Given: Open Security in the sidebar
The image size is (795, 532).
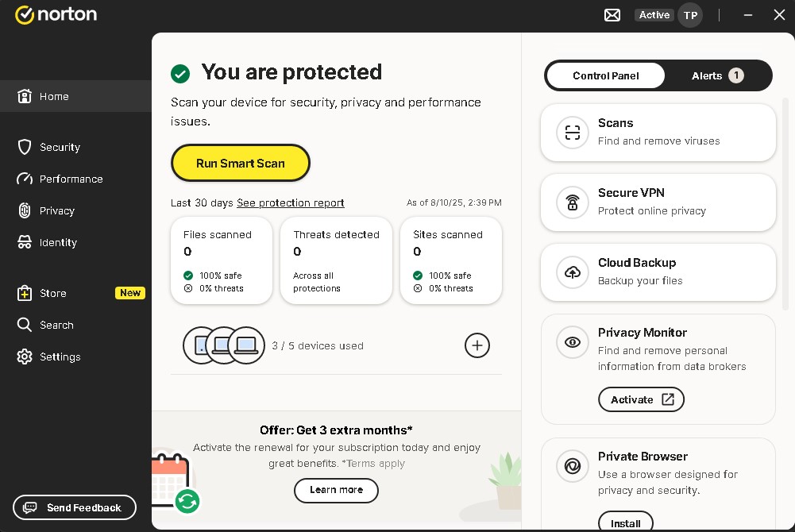Looking at the screenshot, I should pyautogui.click(x=60, y=147).
